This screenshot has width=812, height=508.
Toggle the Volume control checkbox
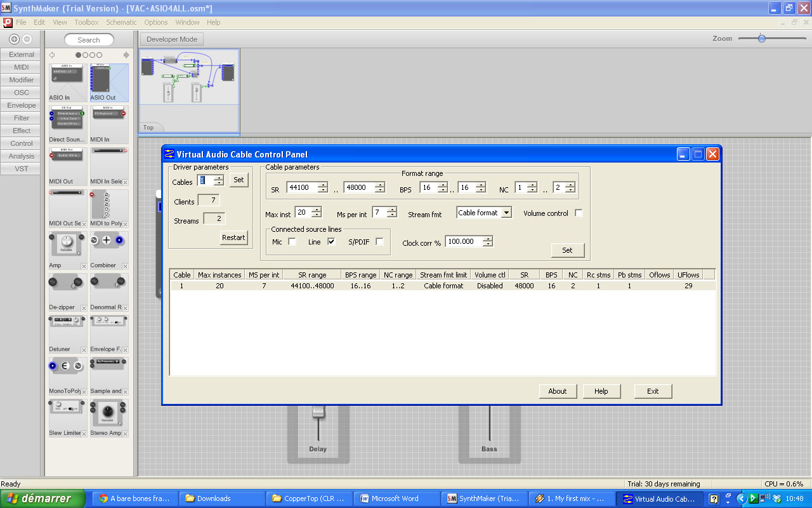[x=579, y=213]
